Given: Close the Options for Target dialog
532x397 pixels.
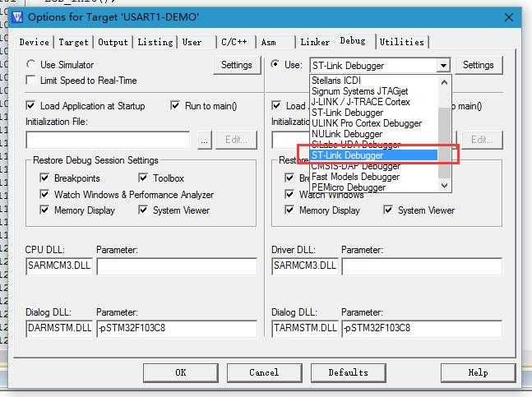Looking at the screenshot, I should (x=509, y=17).
